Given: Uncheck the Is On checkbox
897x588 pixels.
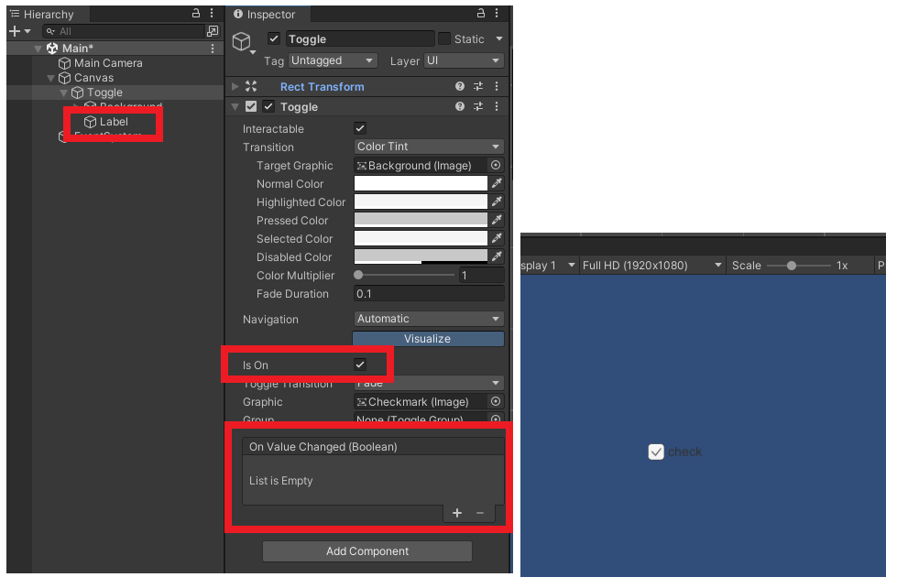Looking at the screenshot, I should point(360,365).
